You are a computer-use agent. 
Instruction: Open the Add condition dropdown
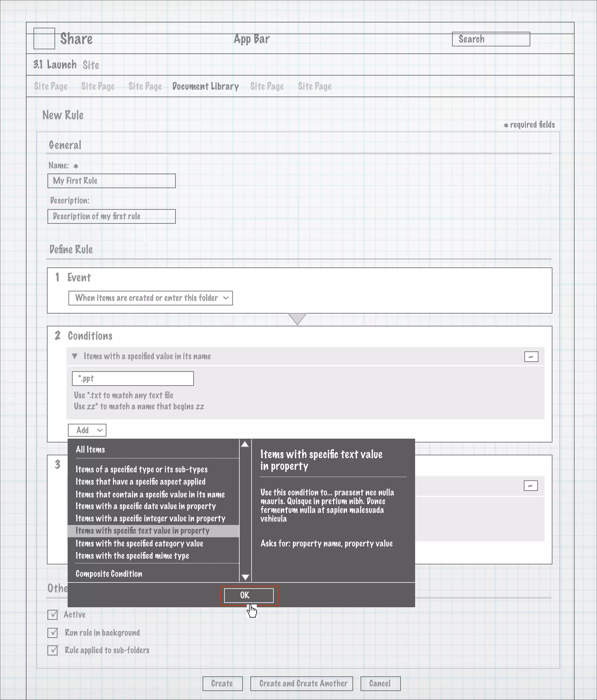[x=87, y=430]
